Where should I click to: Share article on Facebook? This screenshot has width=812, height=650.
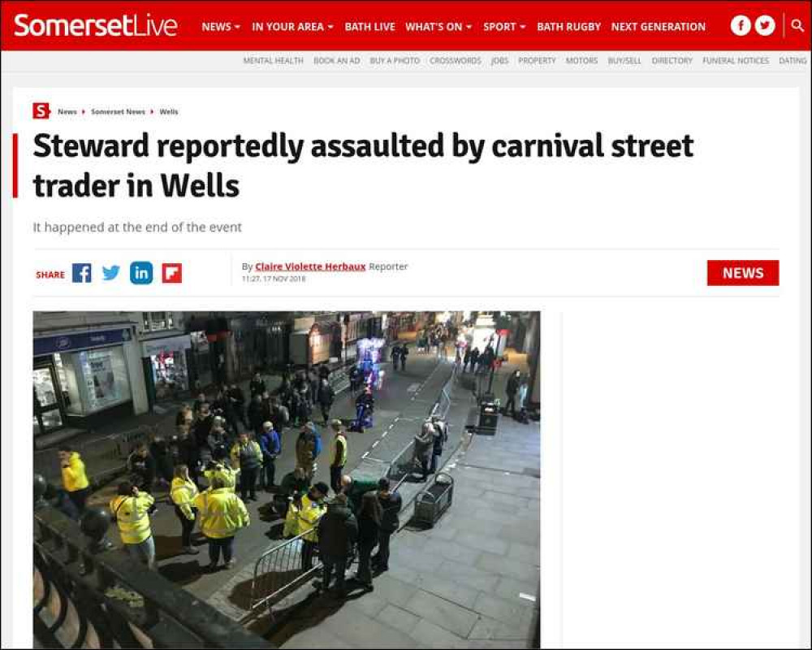82,273
